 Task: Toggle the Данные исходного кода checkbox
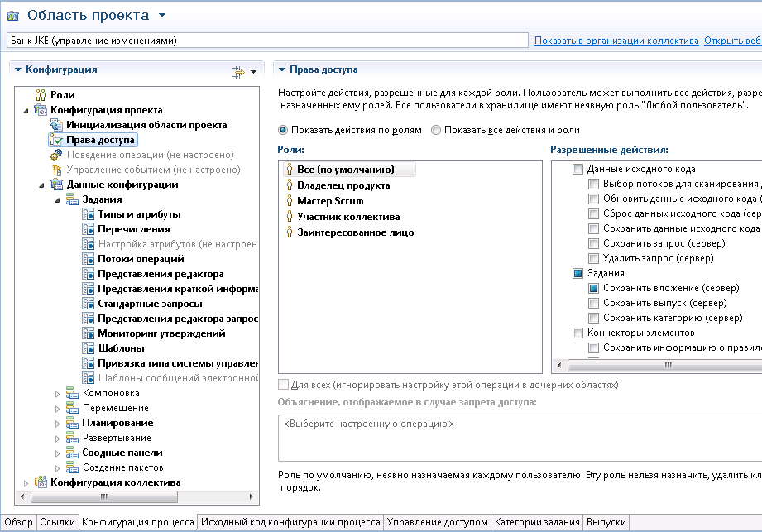coord(577,169)
